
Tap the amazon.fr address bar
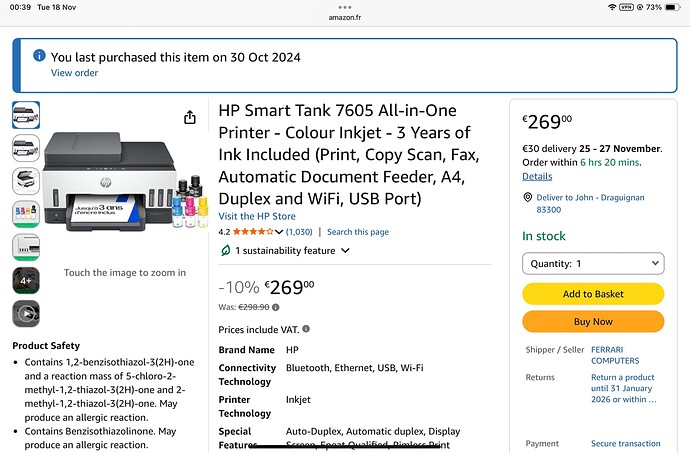pos(345,17)
